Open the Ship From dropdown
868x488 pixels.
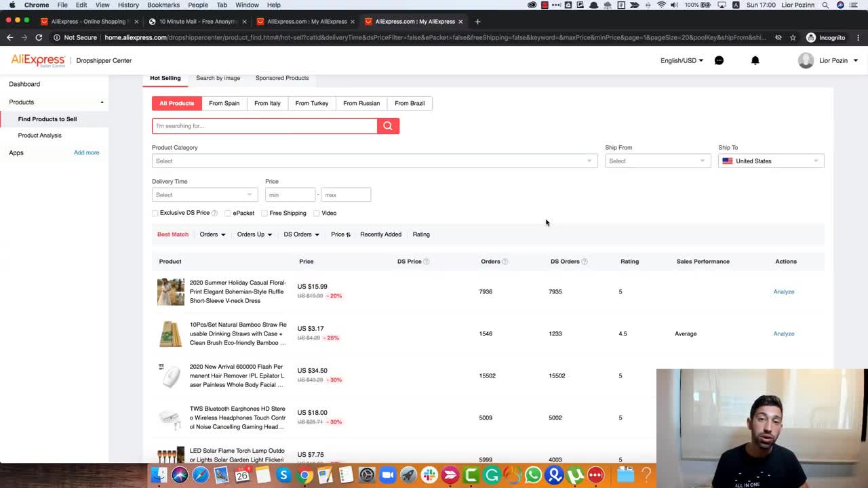[x=657, y=161]
